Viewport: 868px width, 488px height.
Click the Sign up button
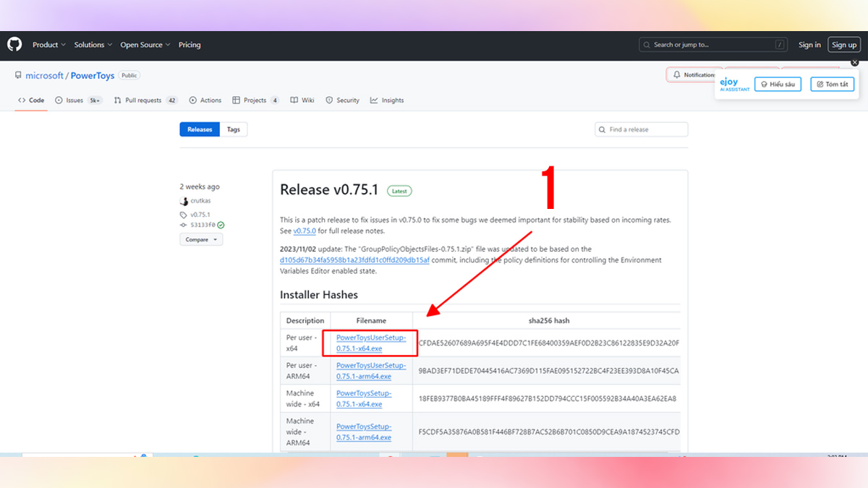843,45
